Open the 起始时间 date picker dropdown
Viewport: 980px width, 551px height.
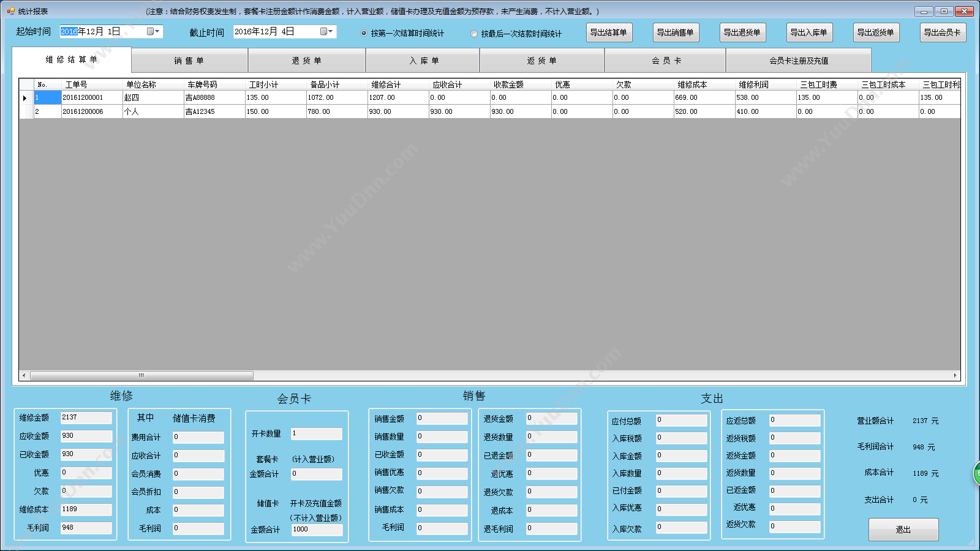click(x=153, y=31)
